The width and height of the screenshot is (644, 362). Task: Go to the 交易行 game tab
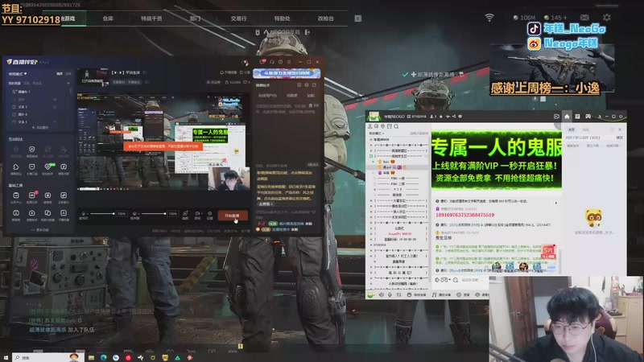point(238,19)
